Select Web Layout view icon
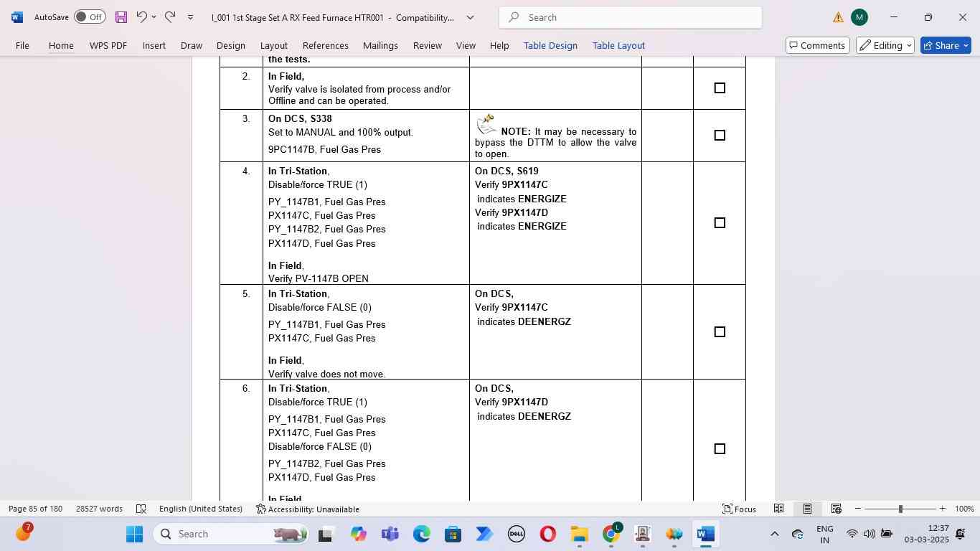Image resolution: width=980 pixels, height=551 pixels. point(836,509)
